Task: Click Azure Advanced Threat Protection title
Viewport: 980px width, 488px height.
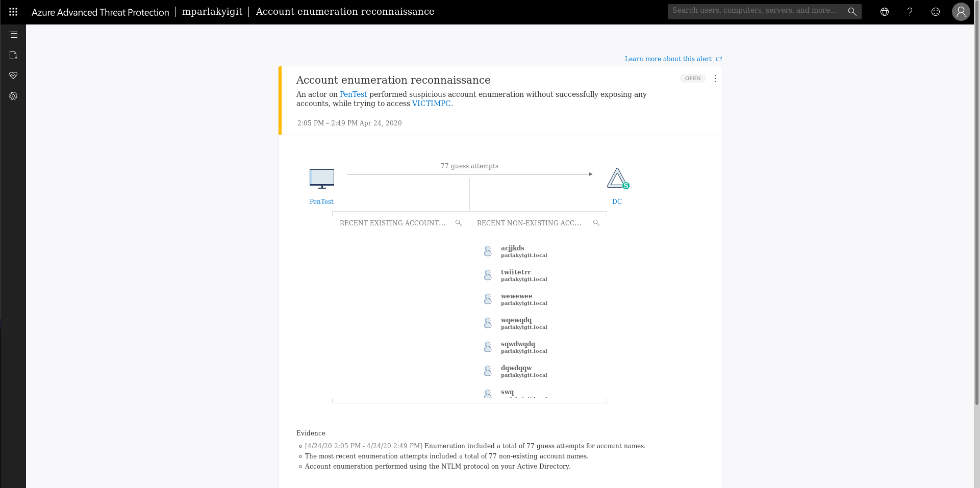Action: click(100, 12)
